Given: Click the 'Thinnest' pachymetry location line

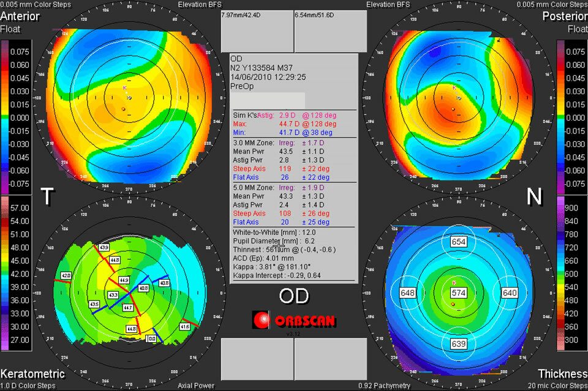Looking at the screenshot, I should 284,250.
